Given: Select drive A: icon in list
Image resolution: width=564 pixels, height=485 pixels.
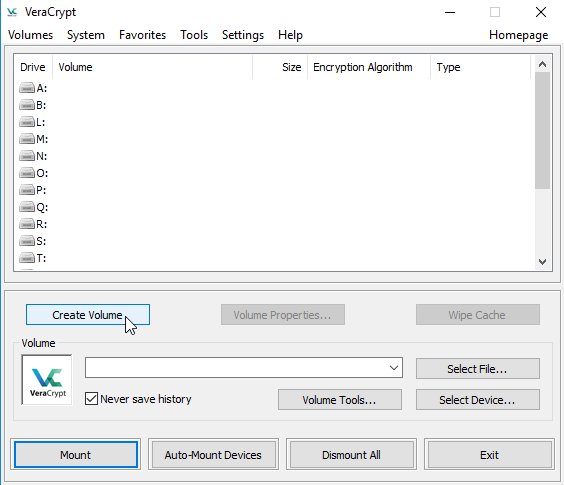Looking at the screenshot, I should (27, 88).
